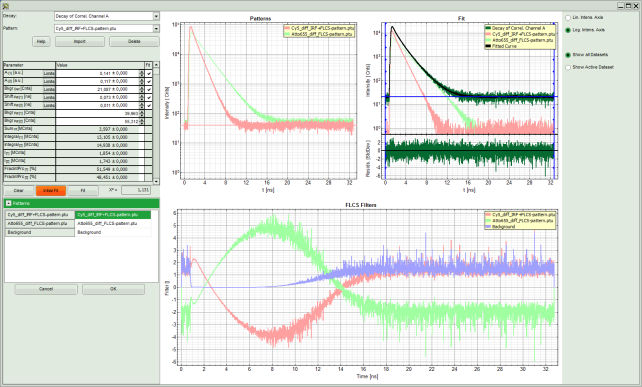
Task: Click the spinner arrows of the 55,312 value
Action: (142, 122)
